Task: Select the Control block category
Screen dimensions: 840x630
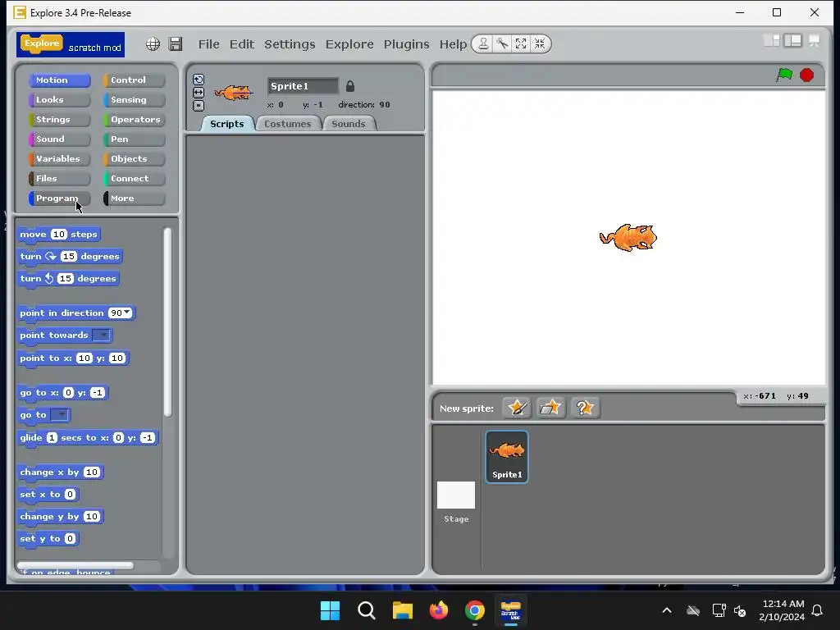Action: click(135, 80)
